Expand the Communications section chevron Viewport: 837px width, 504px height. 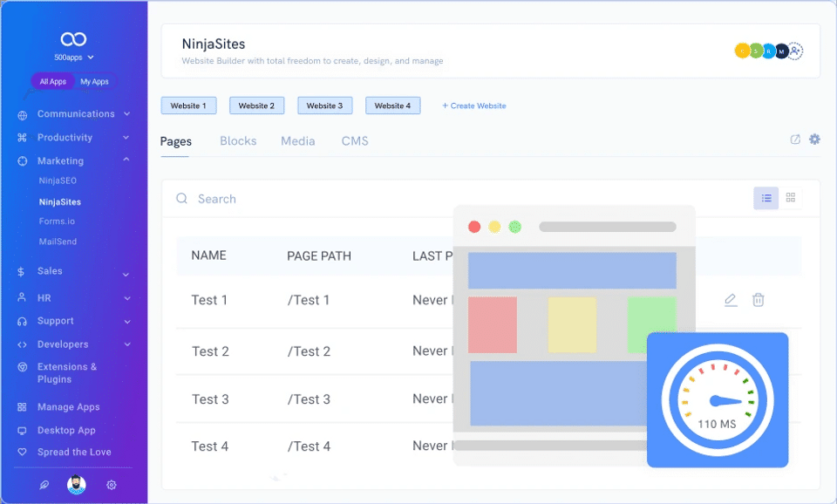127,113
